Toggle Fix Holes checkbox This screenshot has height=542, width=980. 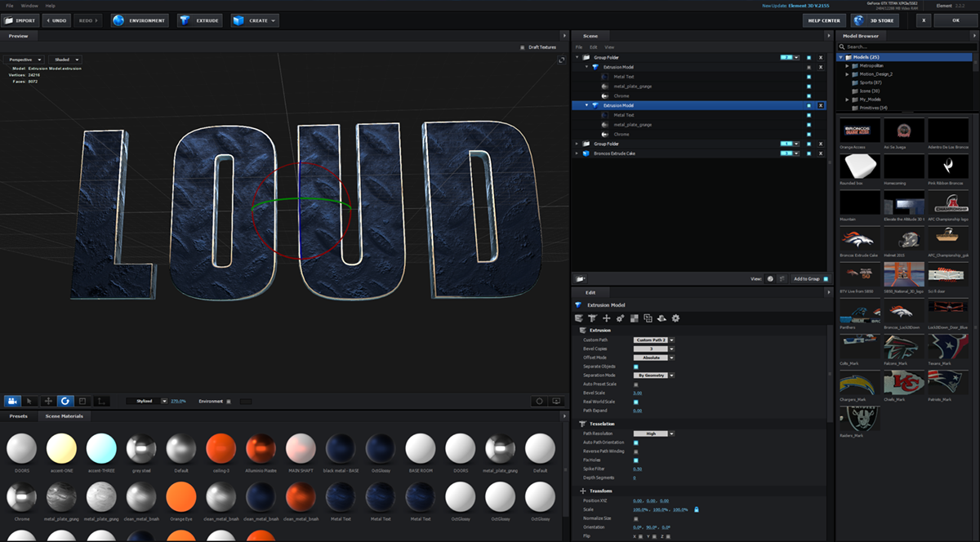click(636, 460)
